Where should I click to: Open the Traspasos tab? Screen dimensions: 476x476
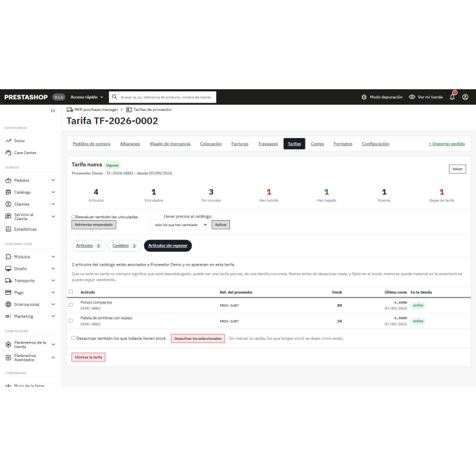268,144
